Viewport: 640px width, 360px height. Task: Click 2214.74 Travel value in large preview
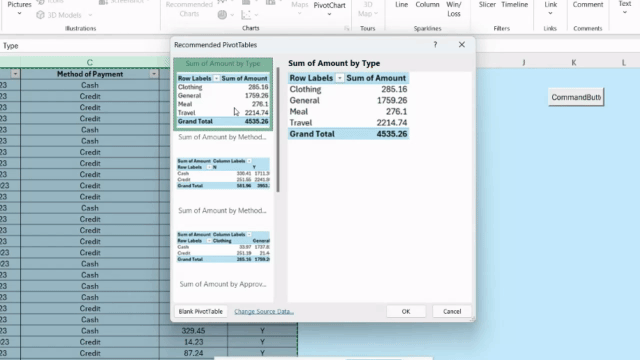pos(392,122)
